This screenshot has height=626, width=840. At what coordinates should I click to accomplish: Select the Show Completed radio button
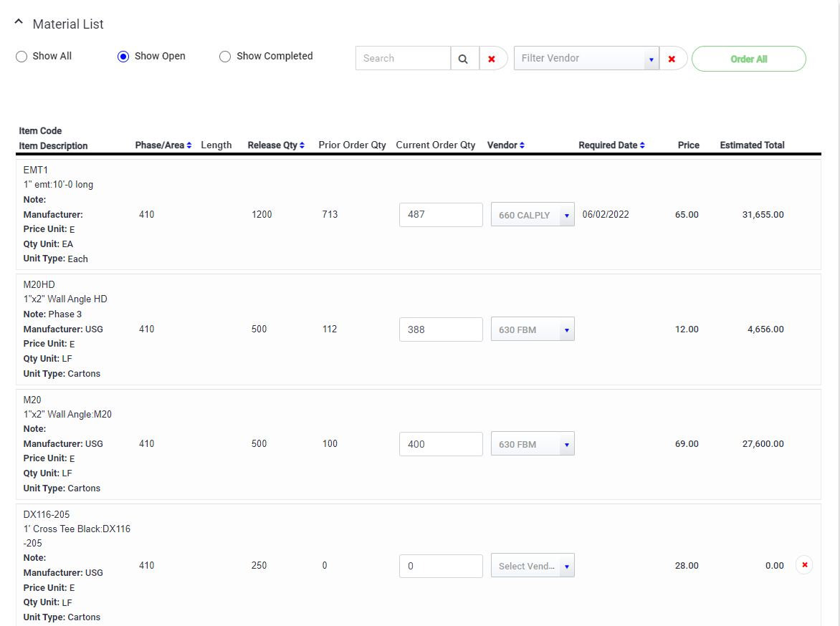point(225,57)
